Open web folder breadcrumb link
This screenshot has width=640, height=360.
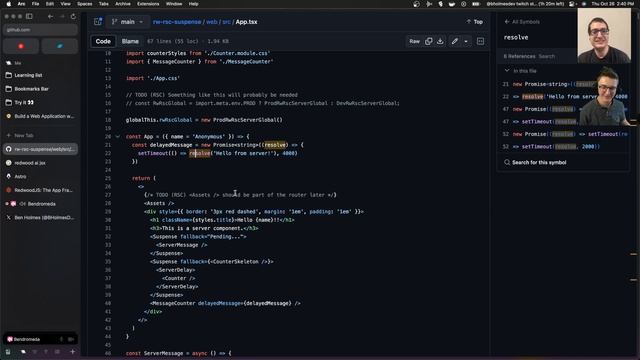pos(211,22)
